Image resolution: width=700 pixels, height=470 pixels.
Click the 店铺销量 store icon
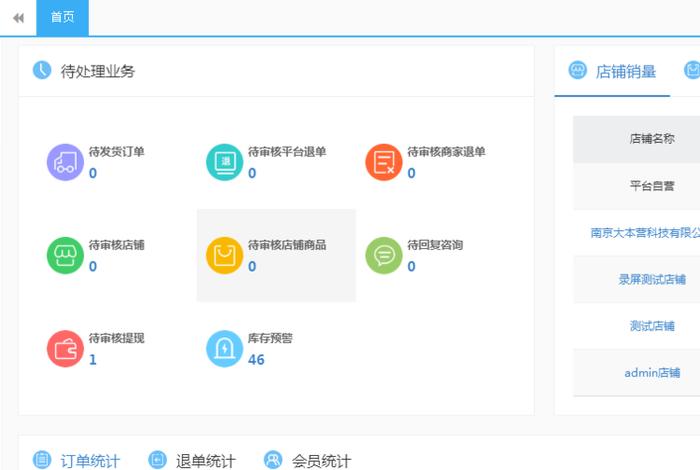click(577, 70)
